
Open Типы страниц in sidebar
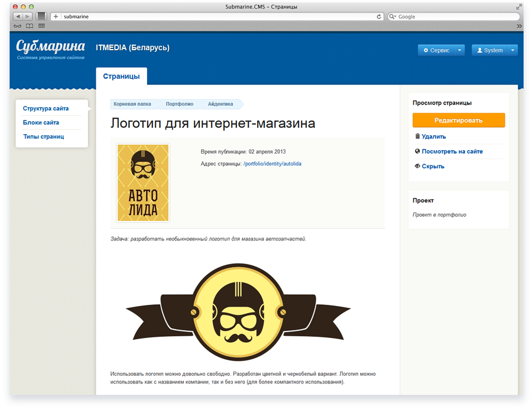[43, 136]
